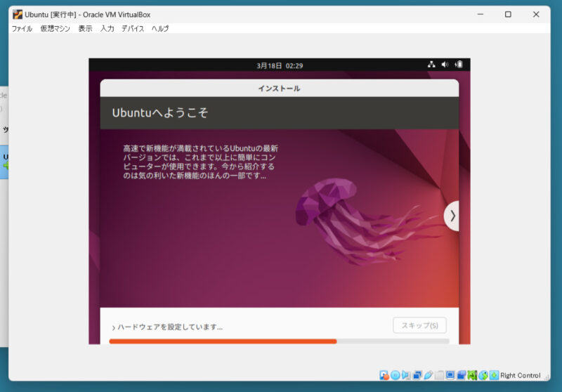Click the slideshow description paragraph text
Image resolution: width=562 pixels, height=392 pixels.
200,162
